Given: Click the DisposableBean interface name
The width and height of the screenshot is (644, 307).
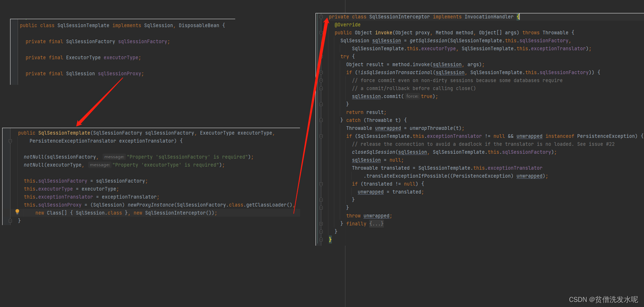Looking at the screenshot, I should tap(199, 26).
